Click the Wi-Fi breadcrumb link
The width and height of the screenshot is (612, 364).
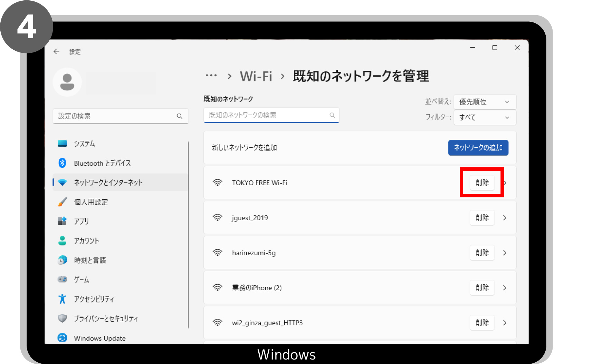coord(256,76)
